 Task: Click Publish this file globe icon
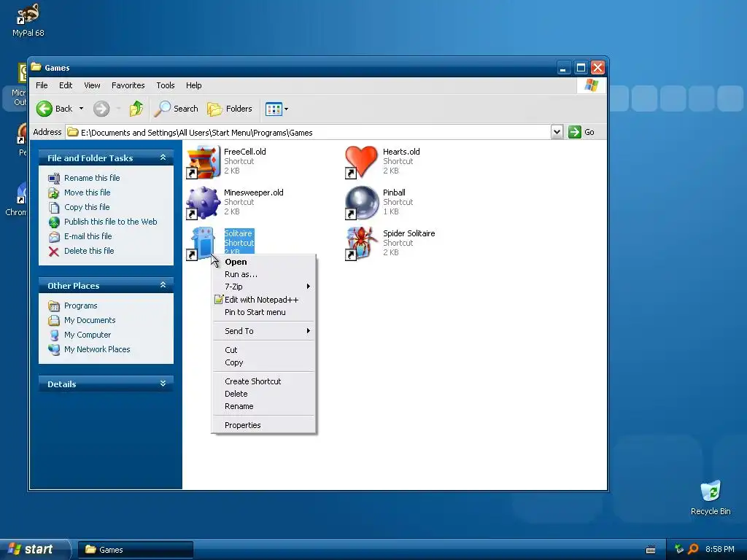[54, 222]
